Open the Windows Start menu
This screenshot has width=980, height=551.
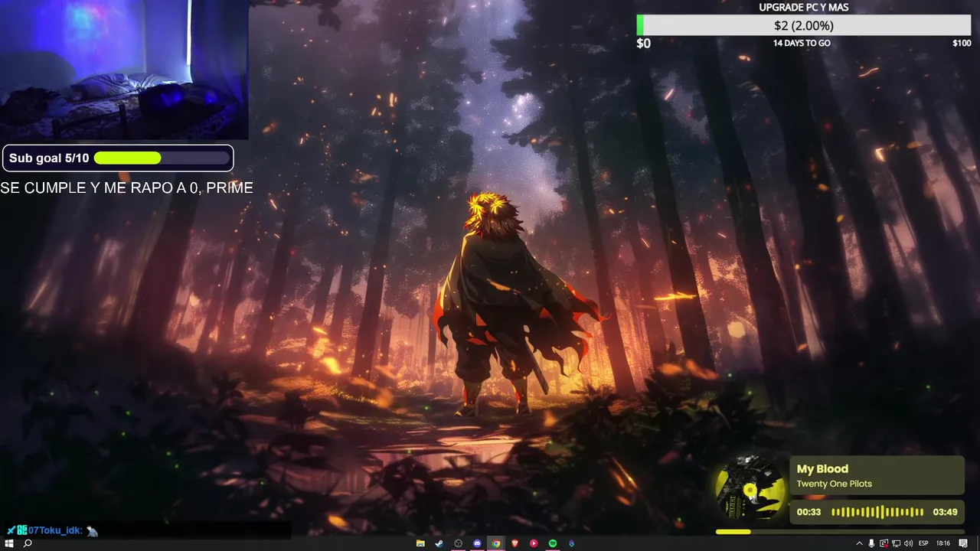coord(9,543)
